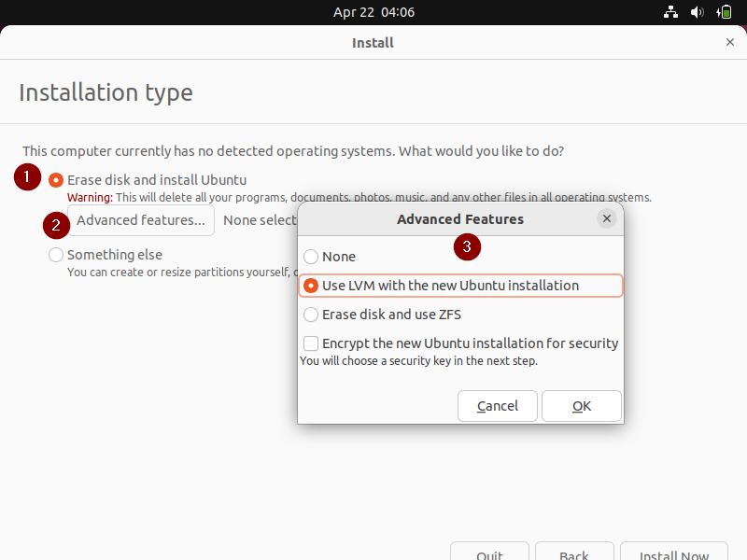Open the network status icon in top bar
The image size is (747, 560).
[670, 12]
